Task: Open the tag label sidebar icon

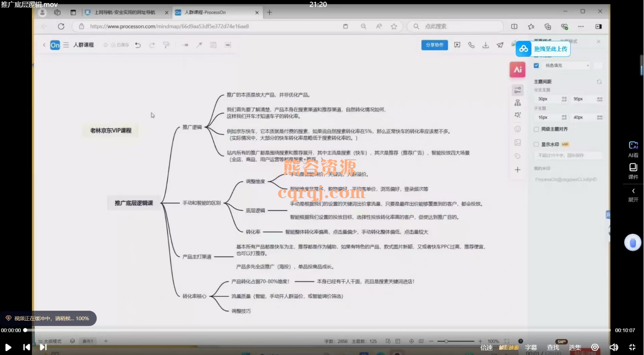Action: 518,156
